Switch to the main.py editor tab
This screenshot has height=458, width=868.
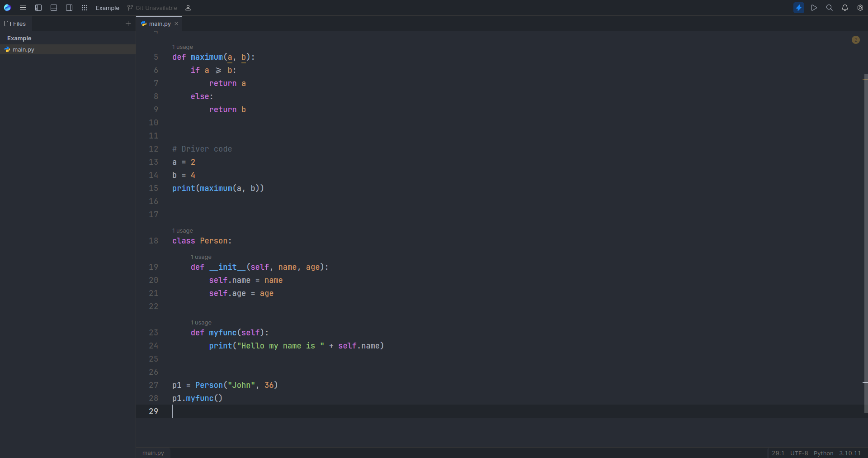click(x=160, y=24)
